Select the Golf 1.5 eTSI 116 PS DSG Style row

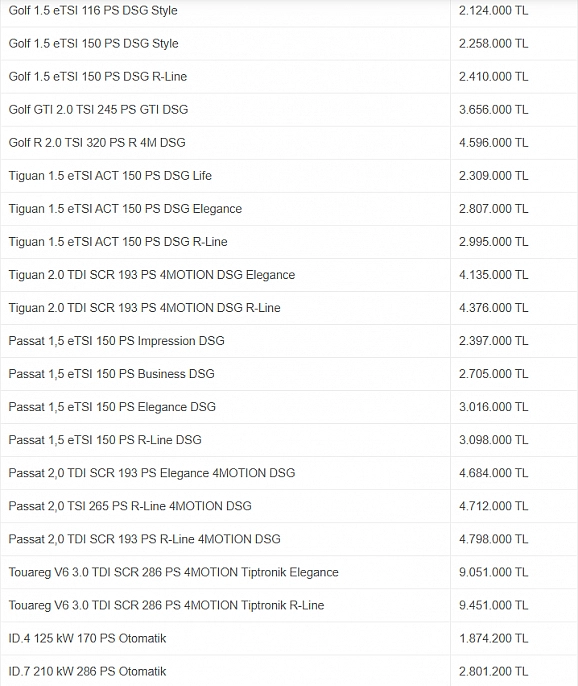289,10
